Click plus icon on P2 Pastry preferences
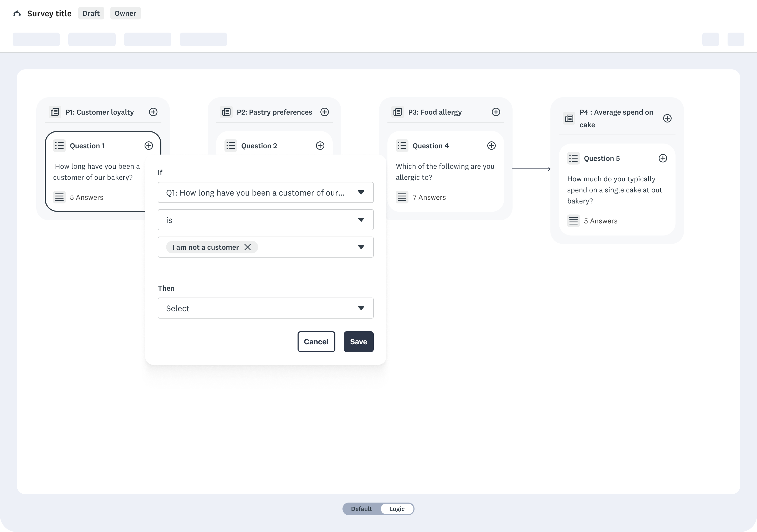757x532 pixels. click(324, 112)
